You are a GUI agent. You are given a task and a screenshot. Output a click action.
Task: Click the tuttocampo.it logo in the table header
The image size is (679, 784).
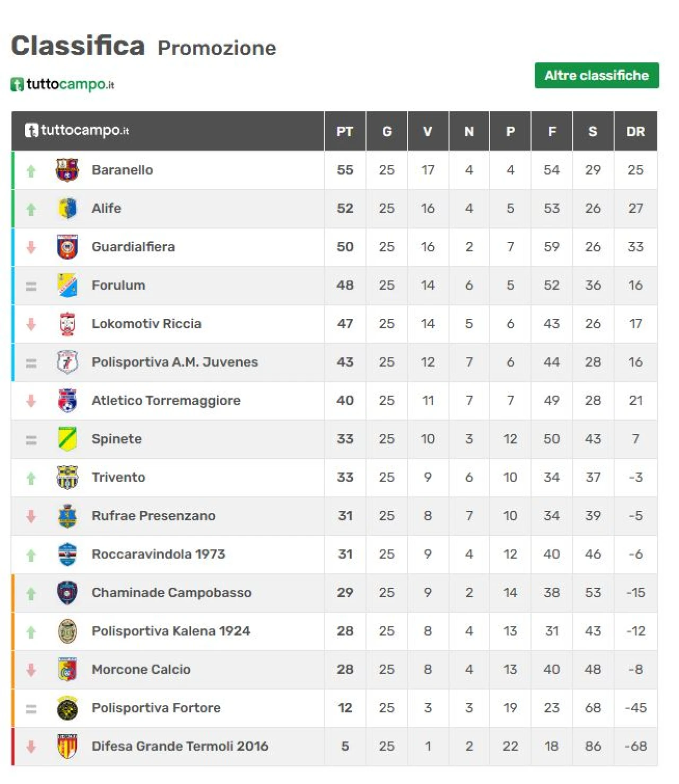pyautogui.click(x=77, y=130)
